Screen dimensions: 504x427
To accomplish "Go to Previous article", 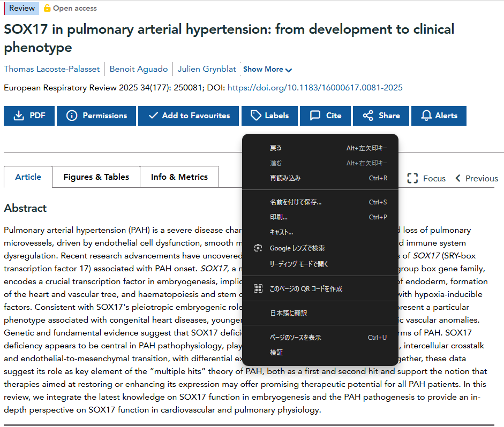I will click(476, 179).
